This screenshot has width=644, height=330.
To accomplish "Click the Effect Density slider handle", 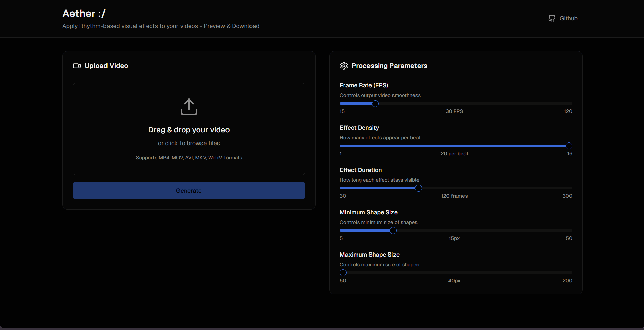I will pyautogui.click(x=569, y=146).
